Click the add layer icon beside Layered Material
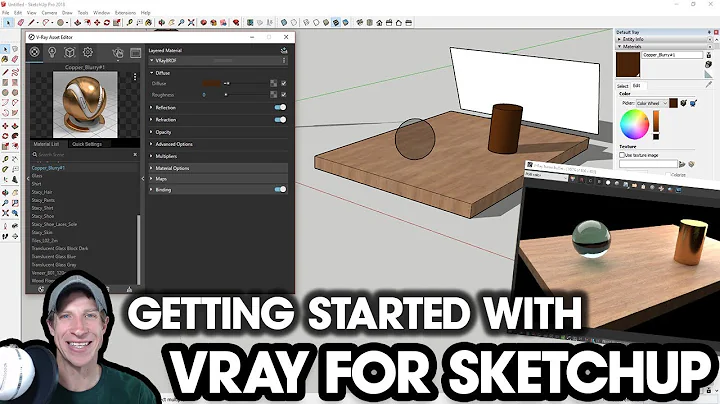Image resolution: width=720 pixels, height=404 pixels. click(284, 50)
